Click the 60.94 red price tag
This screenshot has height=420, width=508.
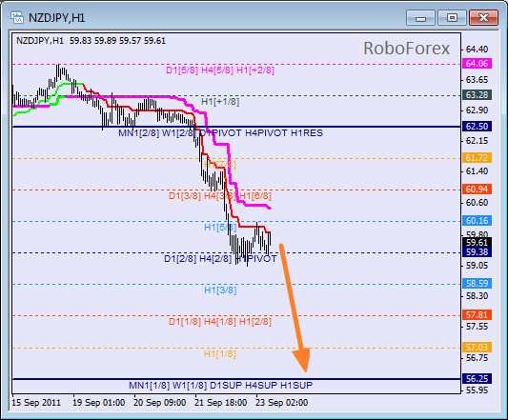coord(477,190)
